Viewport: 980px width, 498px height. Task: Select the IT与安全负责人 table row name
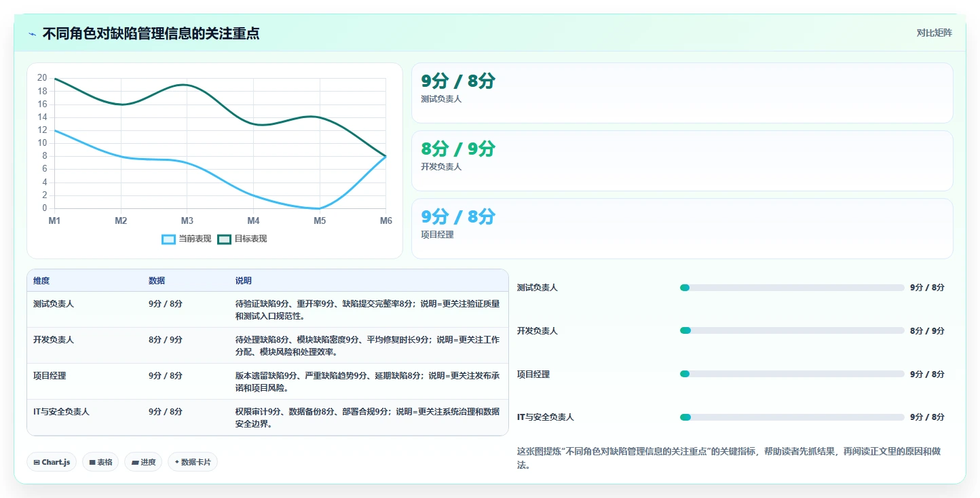pos(61,412)
